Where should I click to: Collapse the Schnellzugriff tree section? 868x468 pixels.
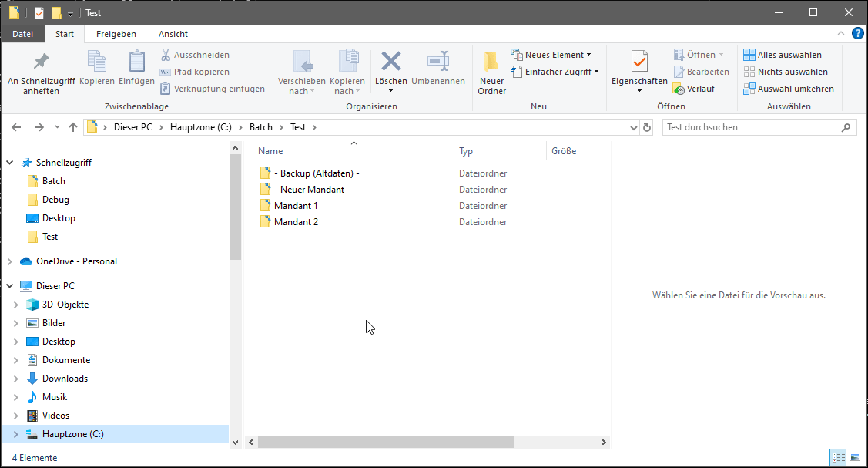[10, 163]
